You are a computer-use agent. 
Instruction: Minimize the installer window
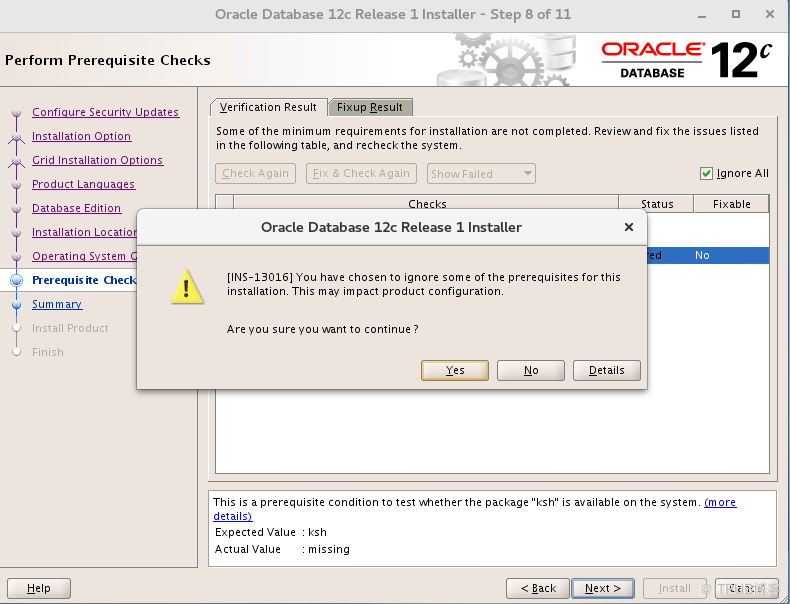[x=702, y=15]
